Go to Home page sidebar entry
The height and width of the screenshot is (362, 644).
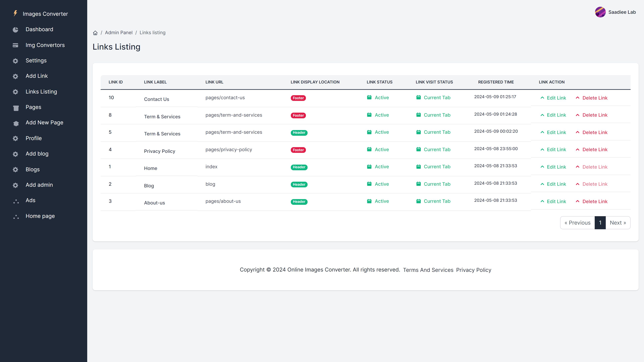point(40,216)
